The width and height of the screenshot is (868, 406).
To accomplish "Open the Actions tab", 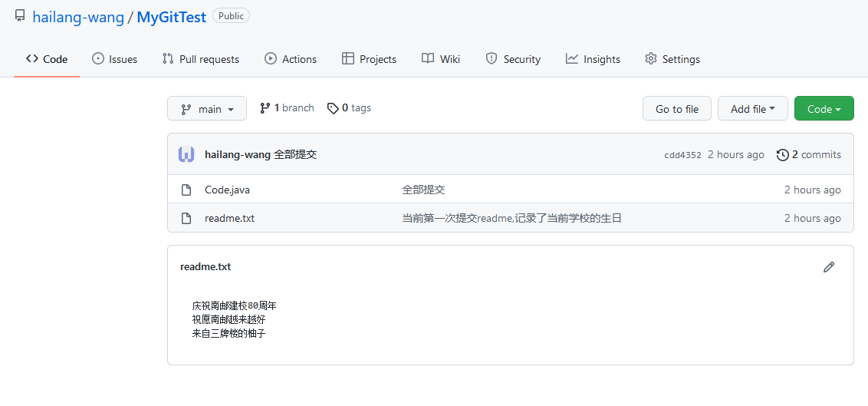I will click(291, 59).
